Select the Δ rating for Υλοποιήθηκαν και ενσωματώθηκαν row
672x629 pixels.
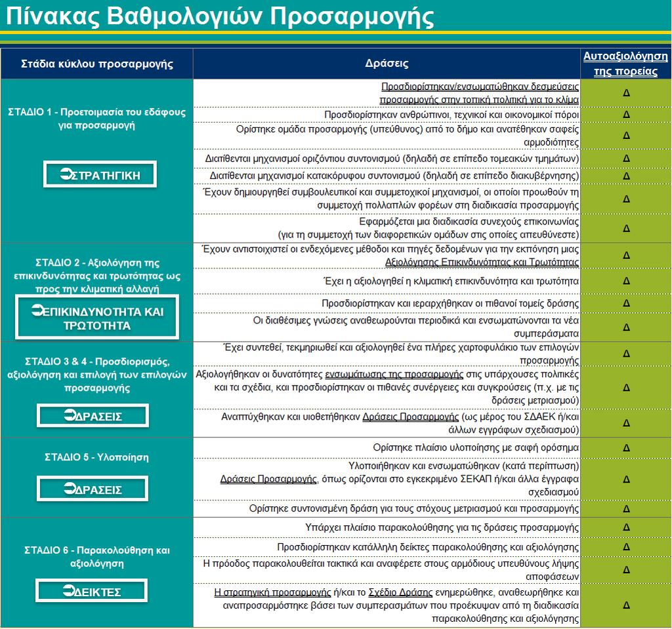click(626, 479)
